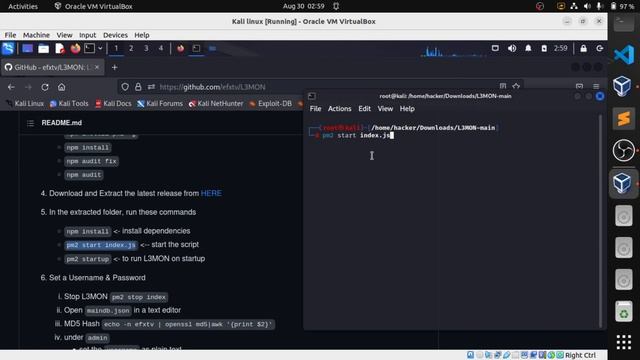Switch to workspace 4
The height and width of the screenshot is (360, 640).
(x=161, y=49)
